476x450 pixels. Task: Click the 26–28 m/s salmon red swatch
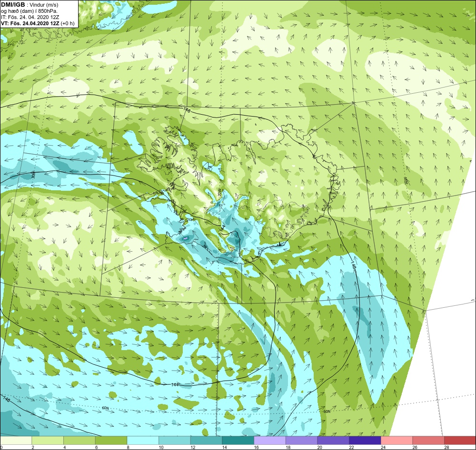(x=428, y=440)
